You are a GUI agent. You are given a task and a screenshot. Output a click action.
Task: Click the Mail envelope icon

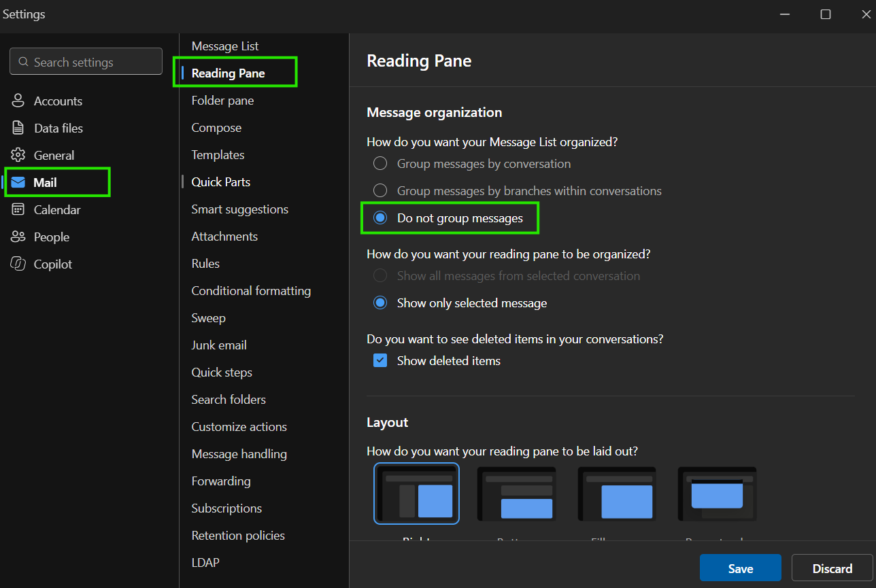18,182
